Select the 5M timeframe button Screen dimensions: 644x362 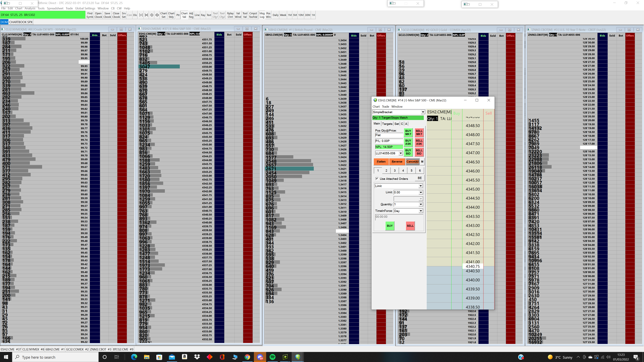click(295, 15)
